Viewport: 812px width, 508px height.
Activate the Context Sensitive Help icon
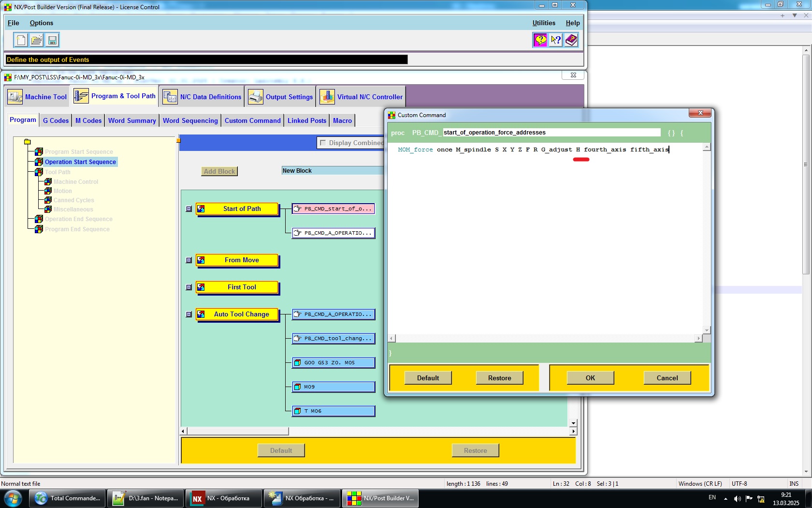(556, 40)
